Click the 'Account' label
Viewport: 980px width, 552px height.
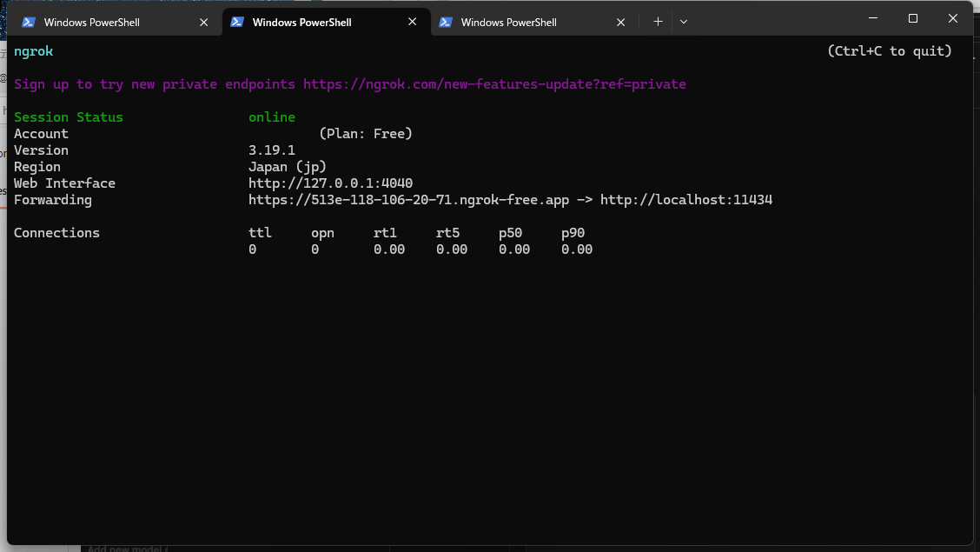point(41,134)
